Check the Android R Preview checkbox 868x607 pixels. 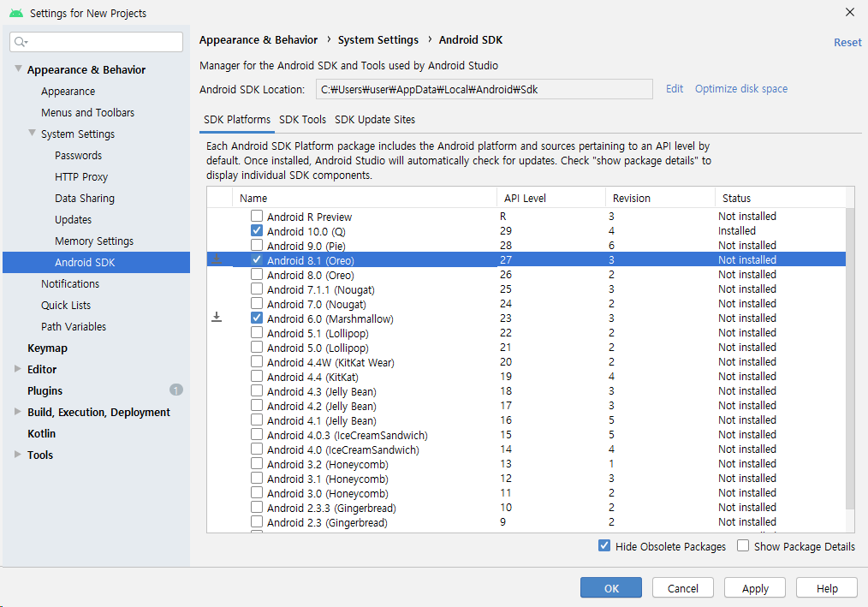click(257, 217)
